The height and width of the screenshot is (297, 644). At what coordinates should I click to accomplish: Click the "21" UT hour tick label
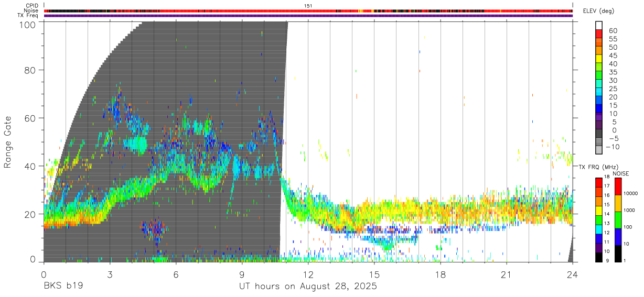[506, 274]
